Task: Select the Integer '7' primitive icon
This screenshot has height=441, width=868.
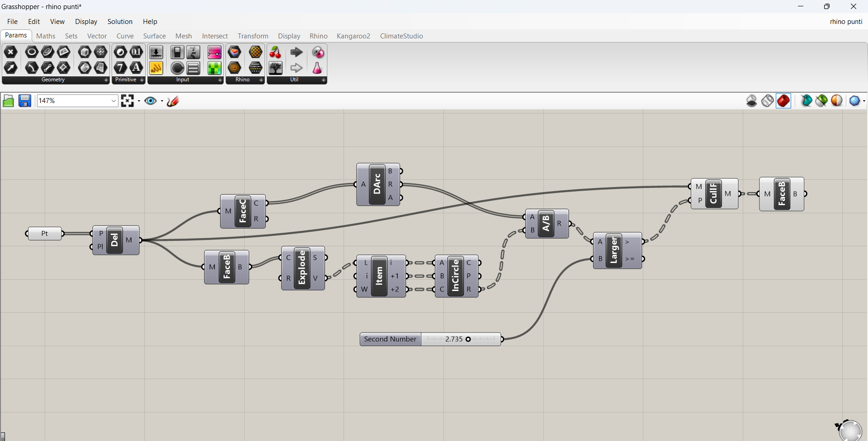Action: tap(120, 68)
